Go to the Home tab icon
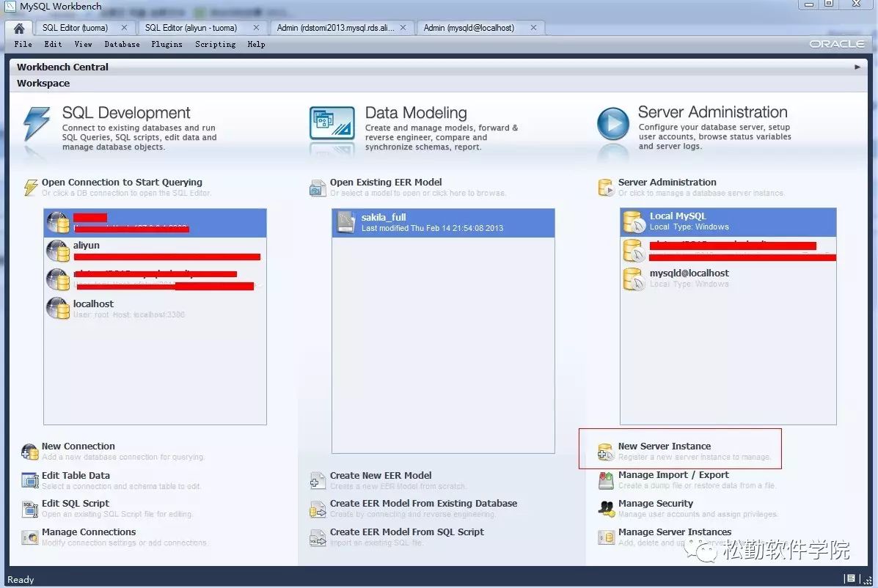This screenshot has height=588, width=878. [19, 28]
